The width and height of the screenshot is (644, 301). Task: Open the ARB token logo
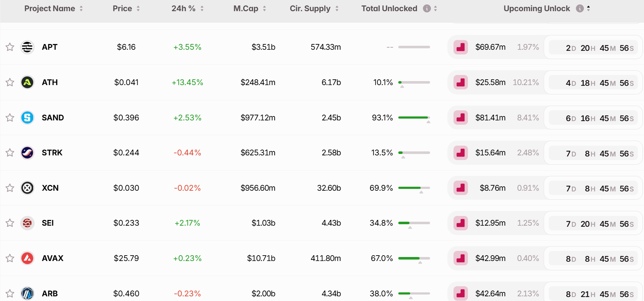(27, 293)
